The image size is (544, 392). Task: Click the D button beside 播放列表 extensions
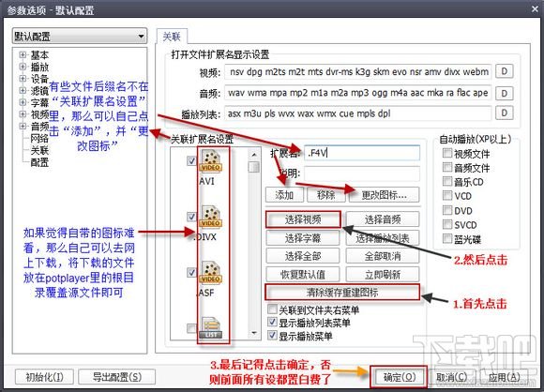(504, 113)
